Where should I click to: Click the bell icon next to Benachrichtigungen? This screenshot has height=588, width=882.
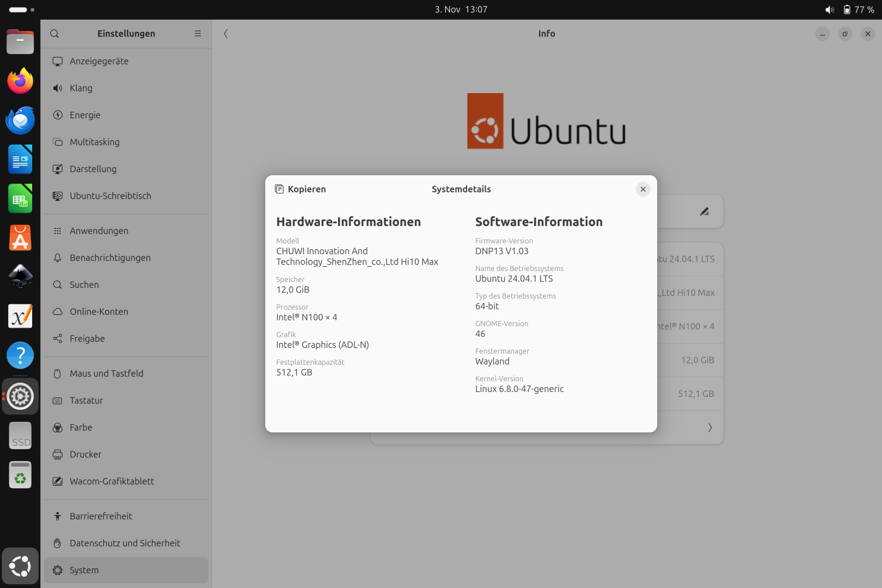click(x=58, y=258)
